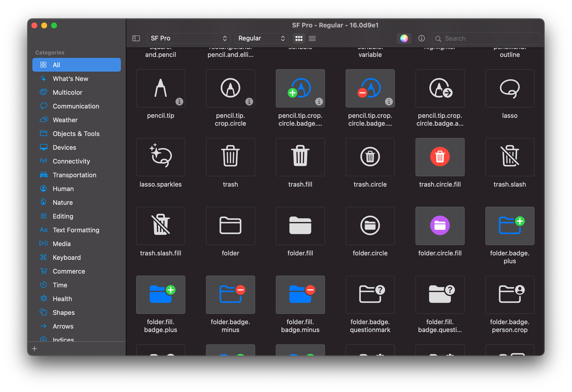Open the Health category
The height and width of the screenshot is (392, 572).
click(x=77, y=299)
